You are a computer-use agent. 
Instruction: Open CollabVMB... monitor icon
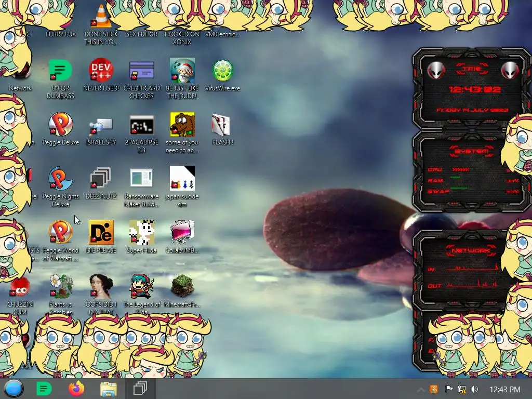182,232
